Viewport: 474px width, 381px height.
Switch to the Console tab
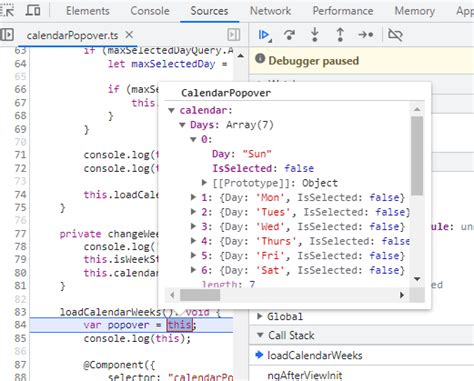click(150, 11)
